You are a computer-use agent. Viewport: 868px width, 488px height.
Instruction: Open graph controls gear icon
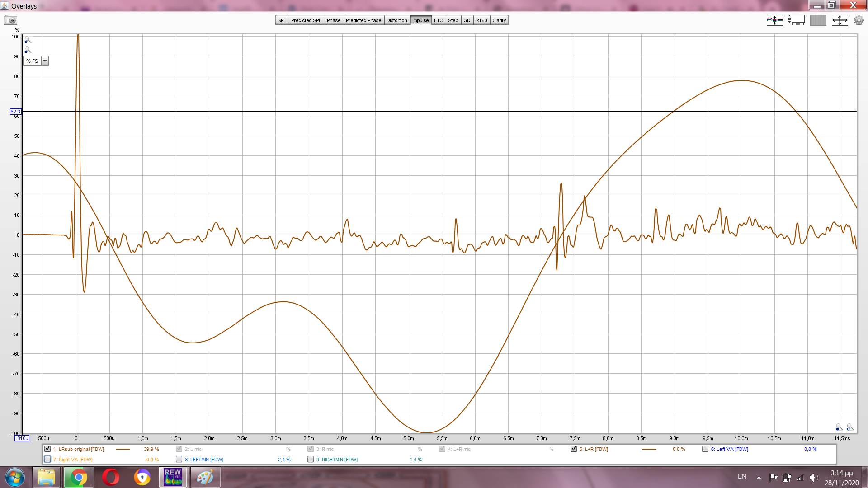coord(859,20)
